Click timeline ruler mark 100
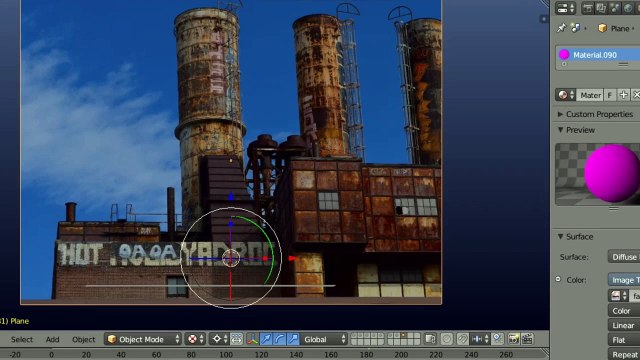 pyautogui.click(x=226, y=355)
